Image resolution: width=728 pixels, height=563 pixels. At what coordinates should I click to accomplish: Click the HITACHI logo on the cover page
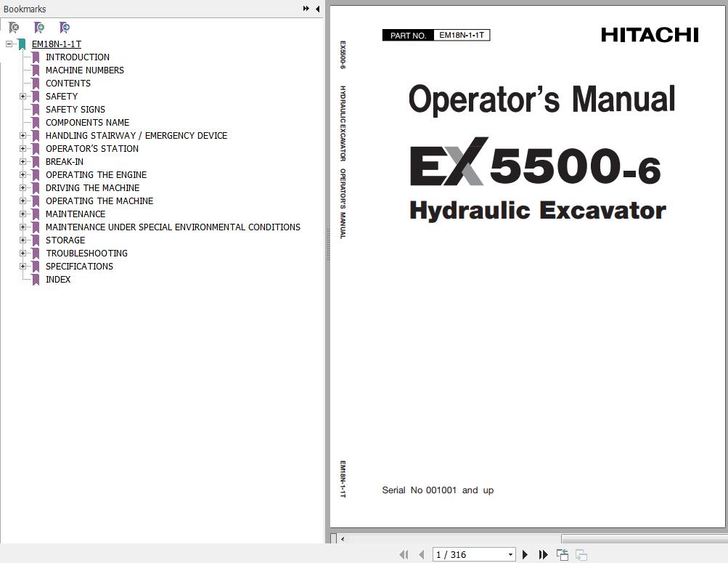pos(650,35)
